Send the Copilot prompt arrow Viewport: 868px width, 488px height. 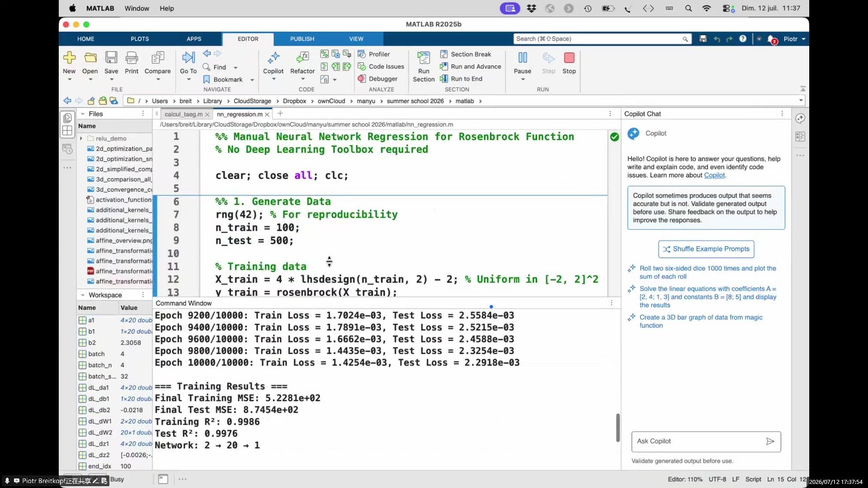(x=770, y=441)
